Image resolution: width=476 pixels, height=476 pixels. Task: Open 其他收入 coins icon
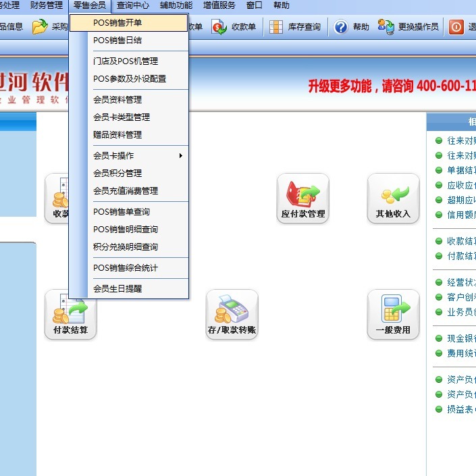coord(393,199)
